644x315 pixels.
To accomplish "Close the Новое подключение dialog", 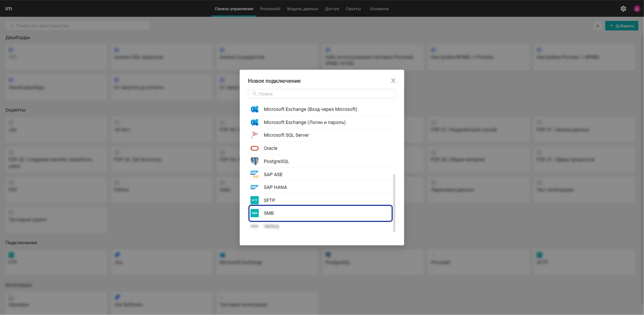I will pyautogui.click(x=393, y=81).
